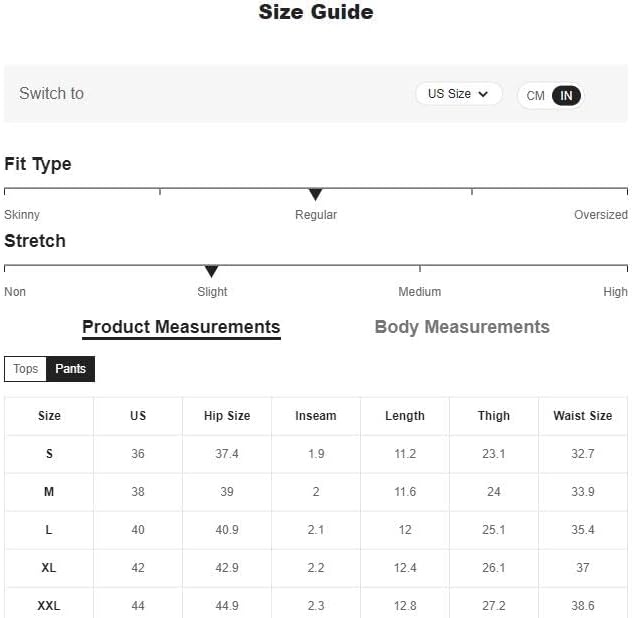Select the size XL row label
Image resolution: width=632 pixels, height=618 pixels.
point(49,568)
